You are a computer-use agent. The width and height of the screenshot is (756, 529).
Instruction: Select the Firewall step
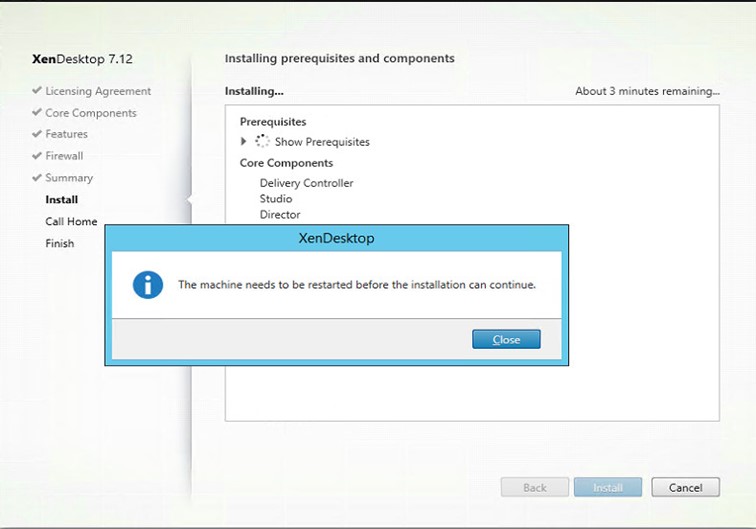pyautogui.click(x=64, y=156)
